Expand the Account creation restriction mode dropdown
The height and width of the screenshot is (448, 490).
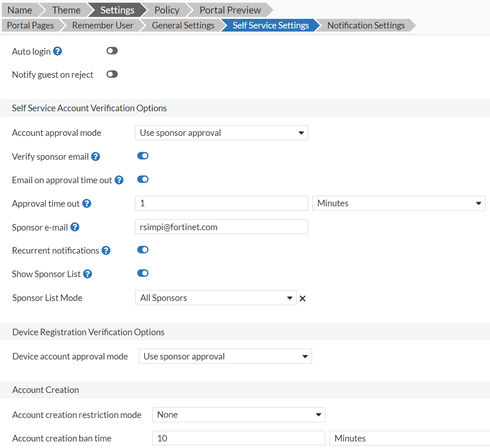[238, 415]
